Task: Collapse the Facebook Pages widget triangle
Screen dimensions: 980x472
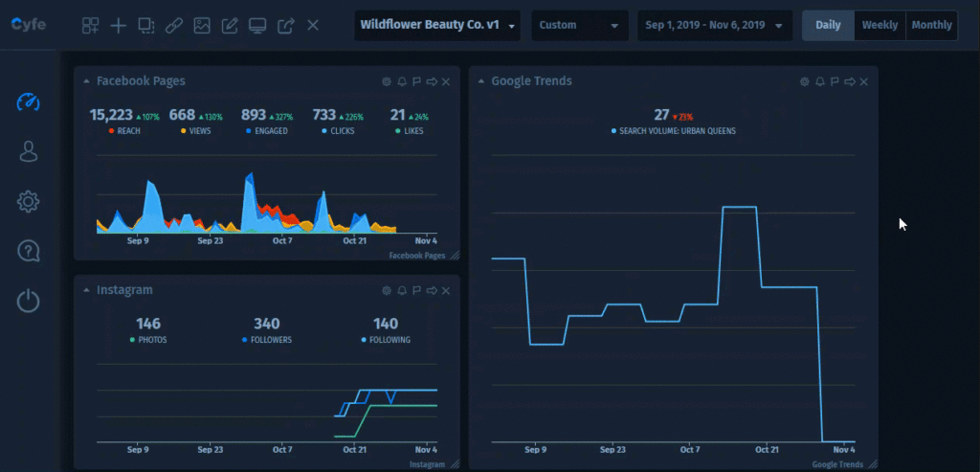Action: coord(86,81)
